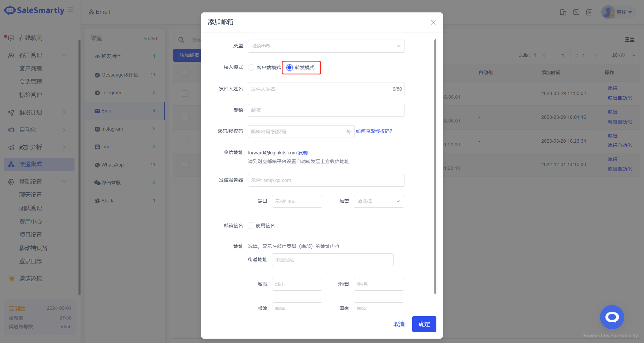Enable the 使用签名 checkbox
The height and width of the screenshot is (343, 644).
click(x=251, y=226)
